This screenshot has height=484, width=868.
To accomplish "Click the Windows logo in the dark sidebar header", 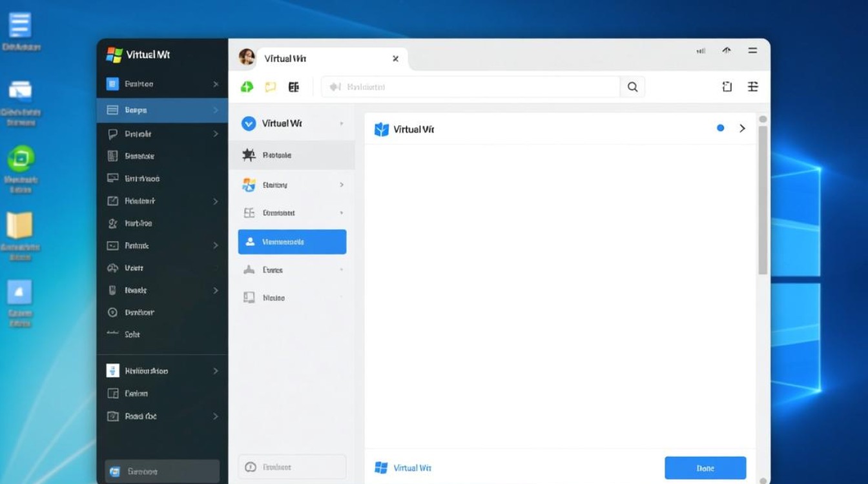I will pos(114,55).
